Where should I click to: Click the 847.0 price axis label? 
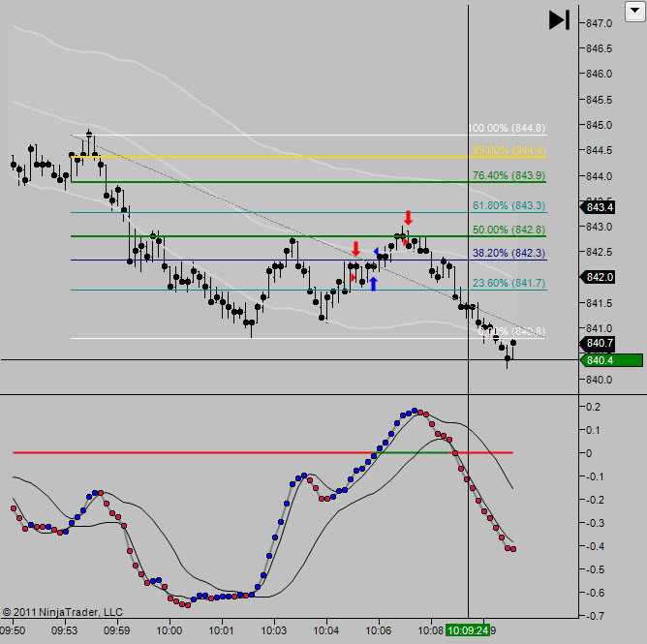[599, 23]
